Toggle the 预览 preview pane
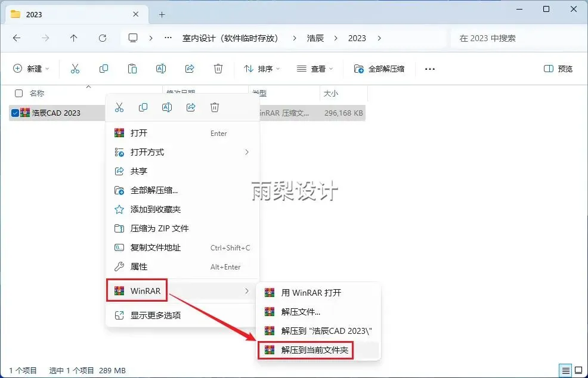 pyautogui.click(x=558, y=69)
